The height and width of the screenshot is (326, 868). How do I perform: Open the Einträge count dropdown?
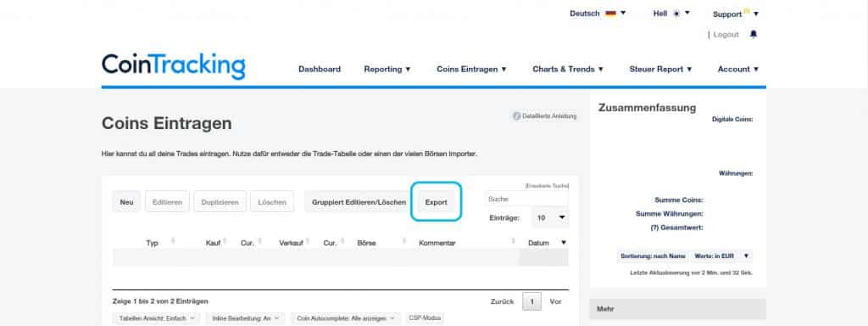point(550,218)
